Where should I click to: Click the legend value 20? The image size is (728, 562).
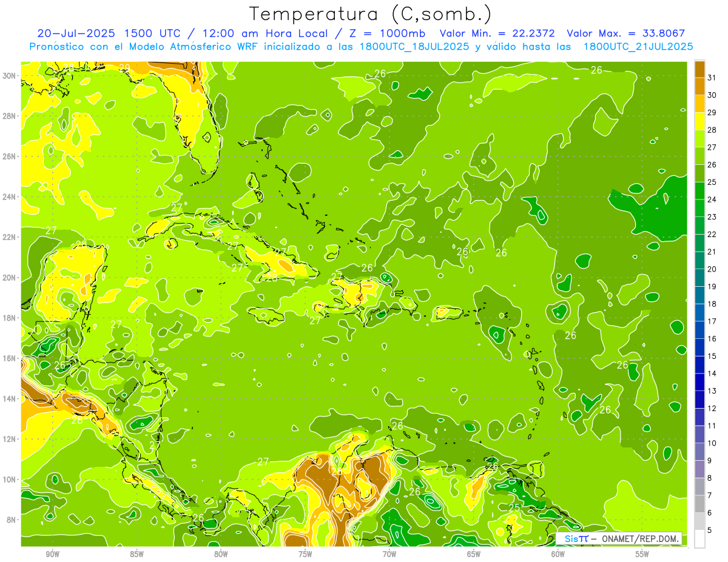pos(712,269)
